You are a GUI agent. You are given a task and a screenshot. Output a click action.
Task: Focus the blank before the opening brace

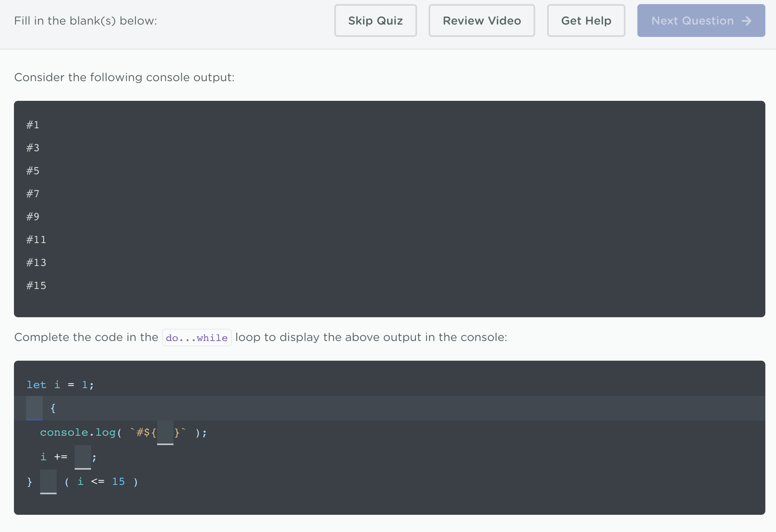(34, 408)
